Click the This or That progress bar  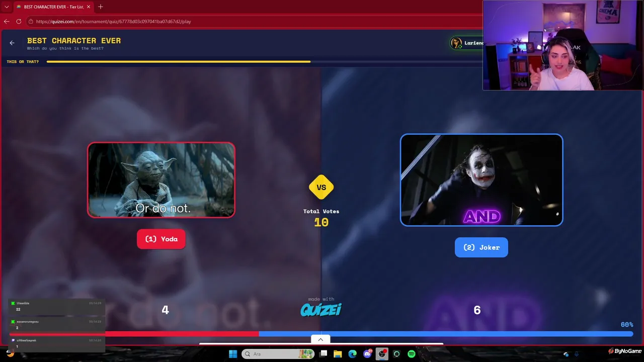264,62
